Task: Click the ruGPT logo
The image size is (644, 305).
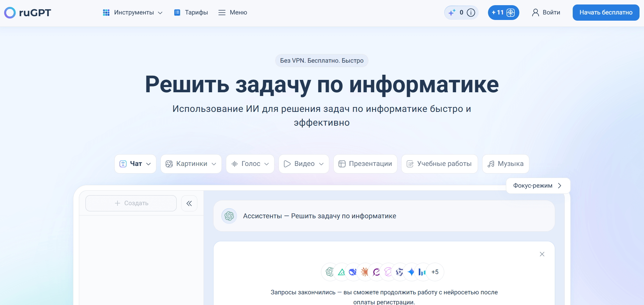Action: click(28, 13)
